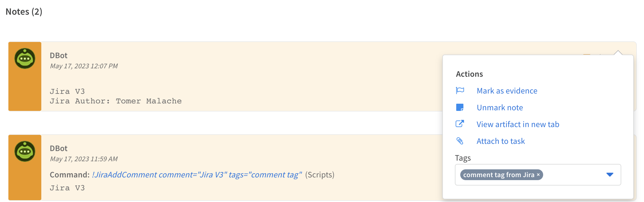Click the note icon next to Unmark note

[461, 107]
